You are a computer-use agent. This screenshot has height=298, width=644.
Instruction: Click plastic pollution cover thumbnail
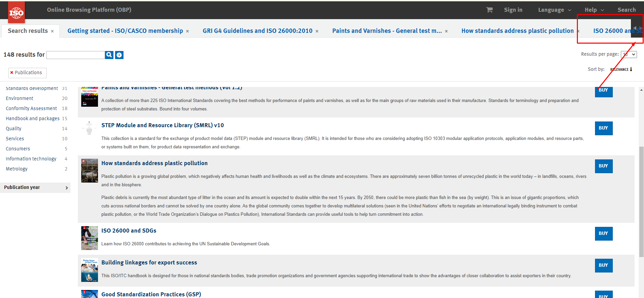[90, 170]
